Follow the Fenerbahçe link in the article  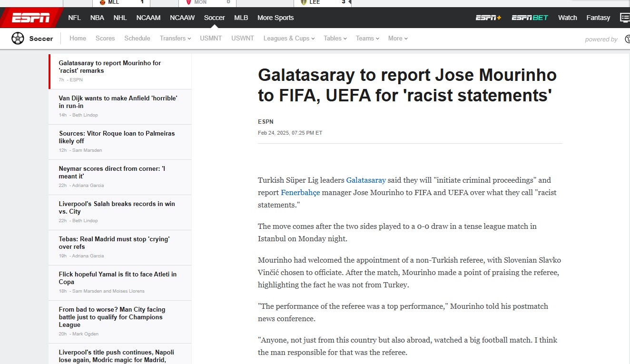(x=300, y=193)
